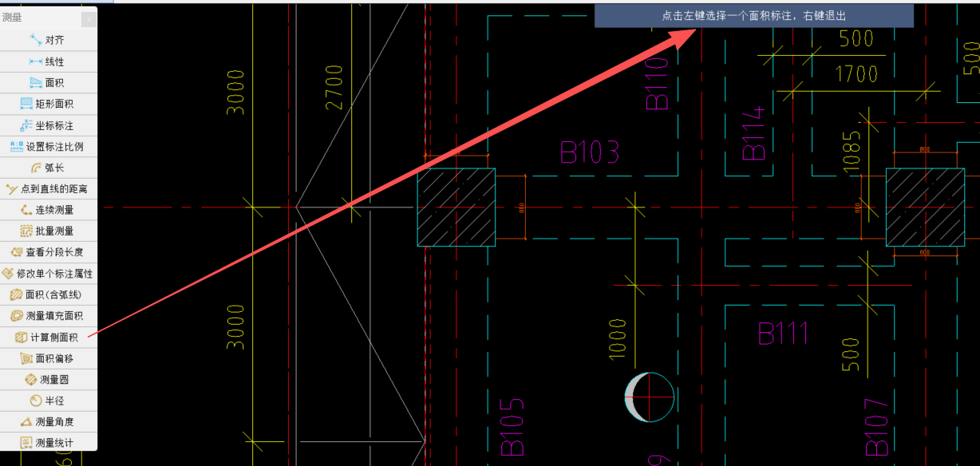Start the 连续测量 continuous measurement tool

(x=48, y=210)
